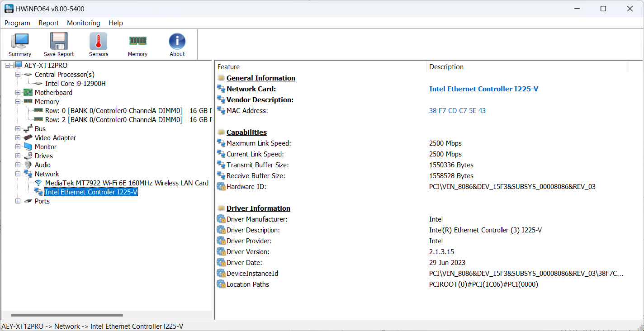Click the Memory chip tree icon

click(28, 102)
